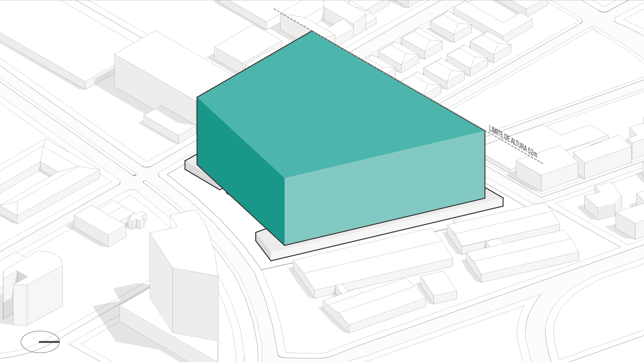Click the dark bar inside the compass
The height and width of the screenshot is (362, 644).
49,342
